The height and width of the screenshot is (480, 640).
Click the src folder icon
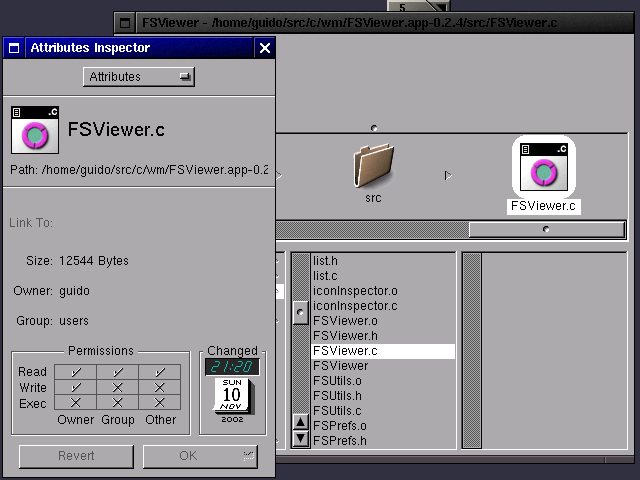373,164
